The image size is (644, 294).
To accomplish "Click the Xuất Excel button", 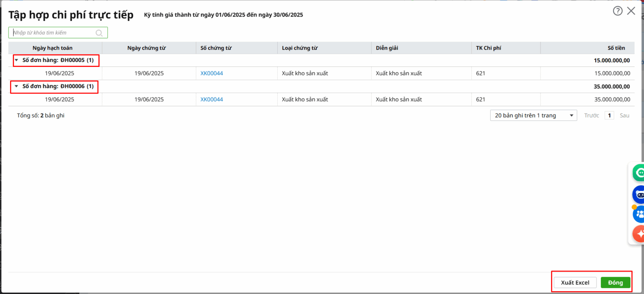I will (575, 283).
